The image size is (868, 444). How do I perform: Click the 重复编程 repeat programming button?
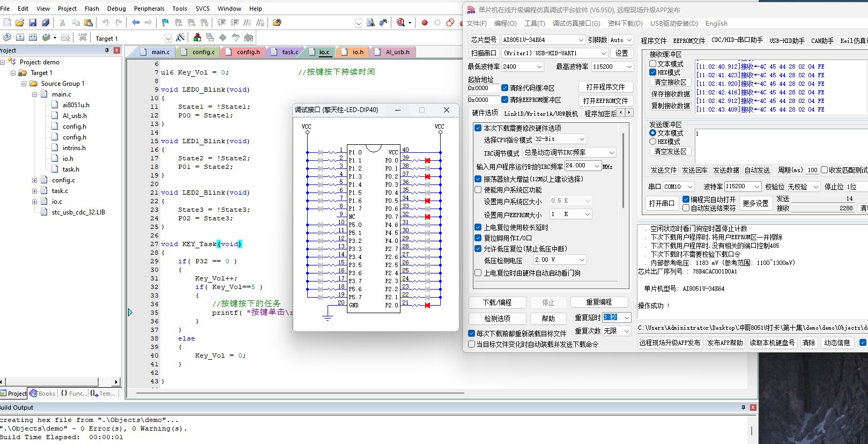click(599, 302)
